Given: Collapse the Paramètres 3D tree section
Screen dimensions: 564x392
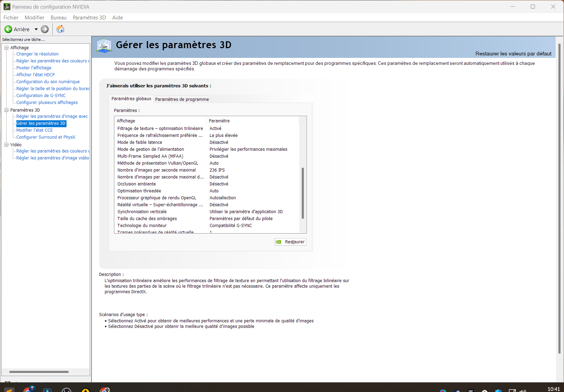Looking at the screenshot, I should click(6, 110).
